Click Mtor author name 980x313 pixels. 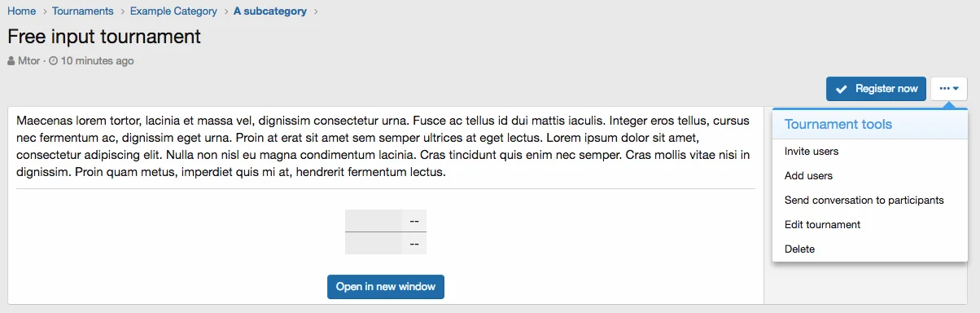coord(29,61)
